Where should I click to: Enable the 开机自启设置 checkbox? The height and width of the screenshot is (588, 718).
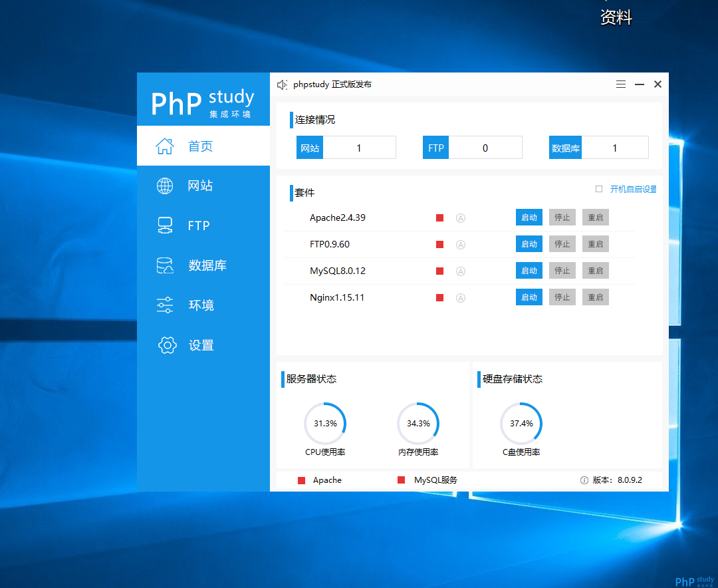599,189
